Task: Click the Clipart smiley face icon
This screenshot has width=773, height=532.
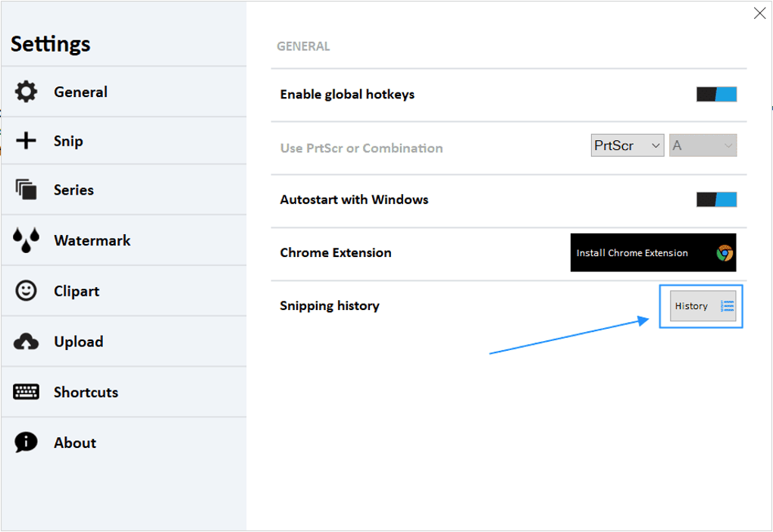Action: (x=26, y=291)
